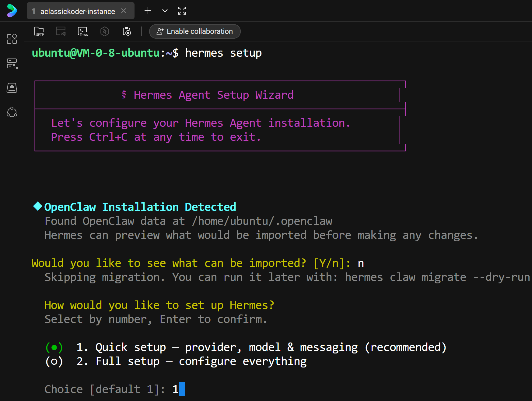Viewport: 532px width, 401px height.
Task: Select the Quick setup radio option
Action: click(x=54, y=347)
